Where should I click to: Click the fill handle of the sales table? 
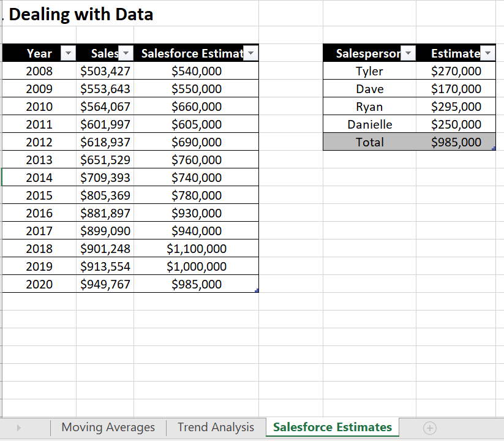257,290
